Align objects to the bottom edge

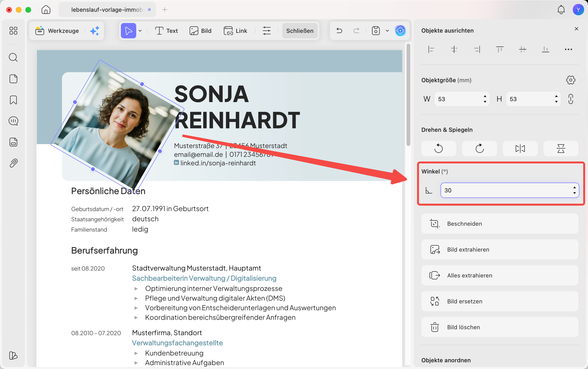546,50
